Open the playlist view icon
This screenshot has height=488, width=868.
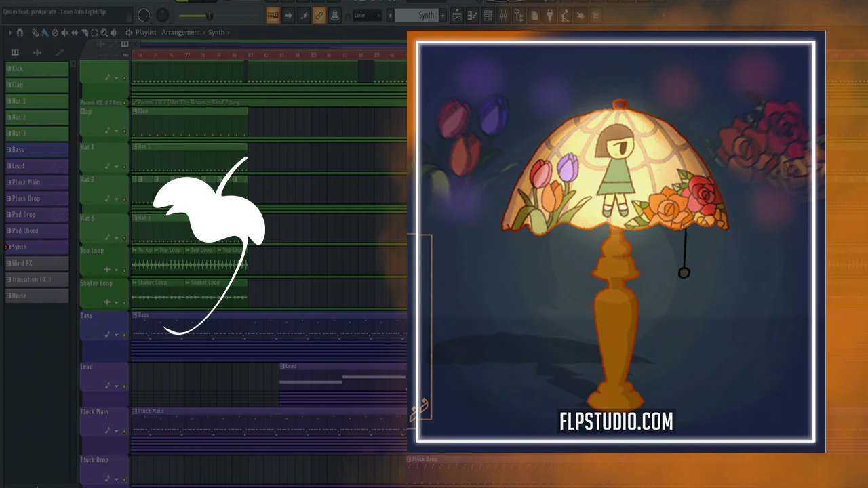(x=457, y=16)
